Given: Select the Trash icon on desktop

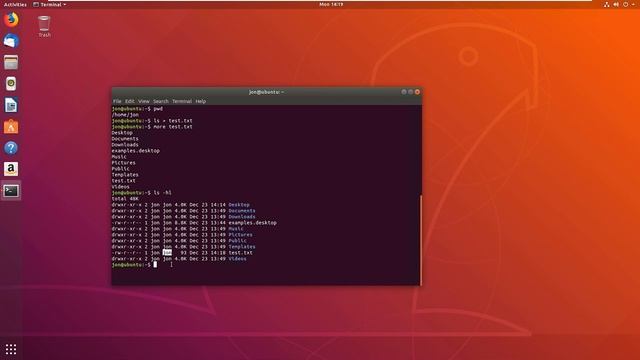Looking at the screenshot, I should click(x=44, y=26).
